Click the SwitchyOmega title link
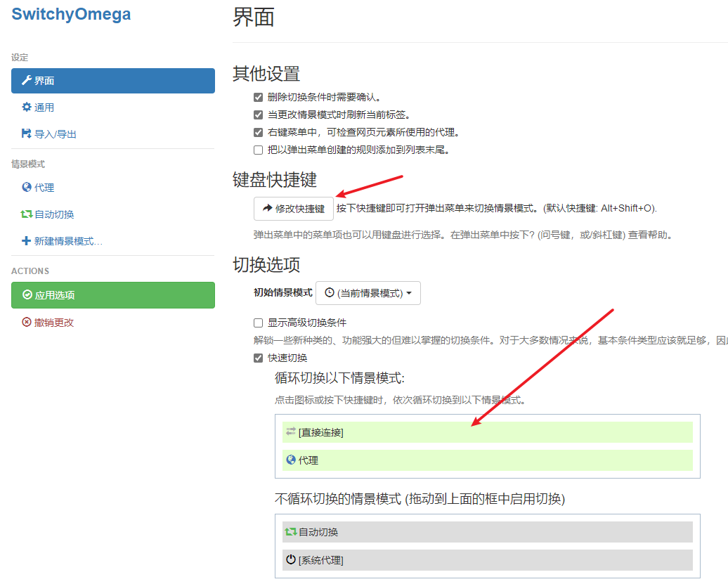This screenshot has height=584, width=728. coord(71,14)
